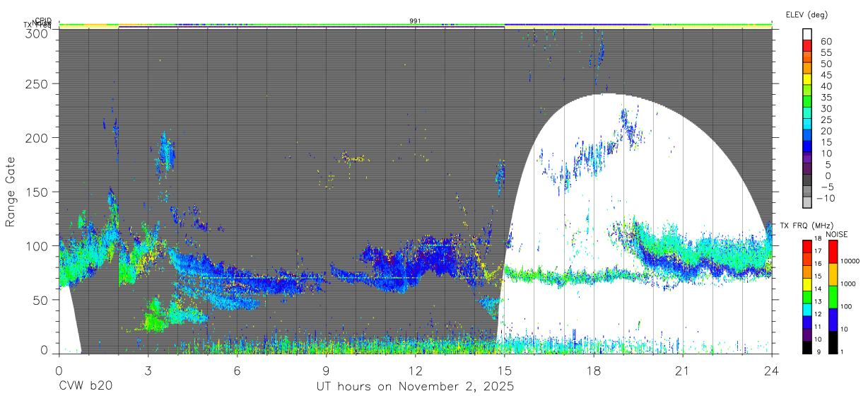Click the black bottom segment of TX FRQ colorbar
The height and width of the screenshot is (401, 868).
point(807,346)
